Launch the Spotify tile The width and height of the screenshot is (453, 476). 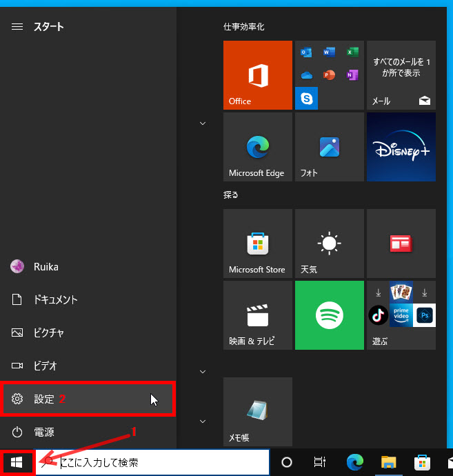(x=329, y=315)
